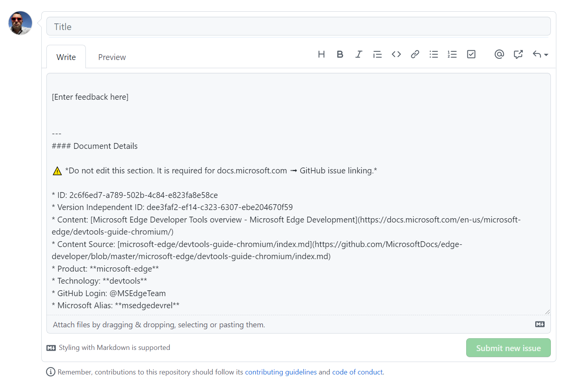Click the textarea resize handle
The height and width of the screenshot is (392, 561).
pyautogui.click(x=547, y=312)
